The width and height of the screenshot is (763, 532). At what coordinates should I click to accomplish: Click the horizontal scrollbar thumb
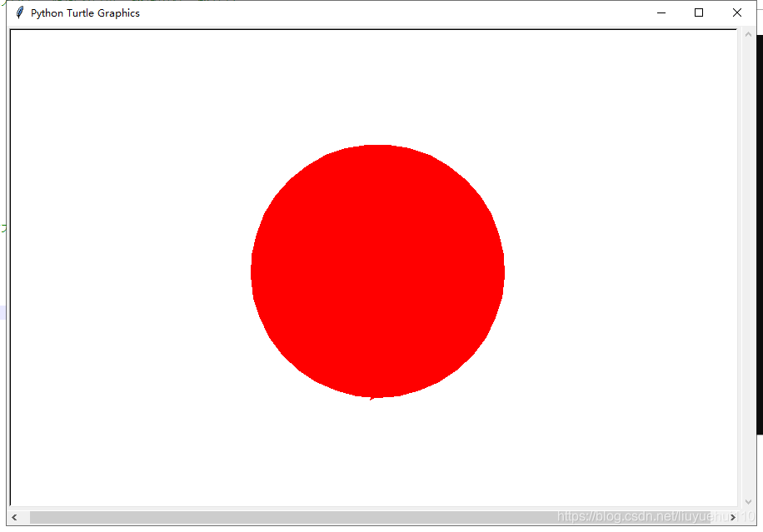tap(370, 517)
